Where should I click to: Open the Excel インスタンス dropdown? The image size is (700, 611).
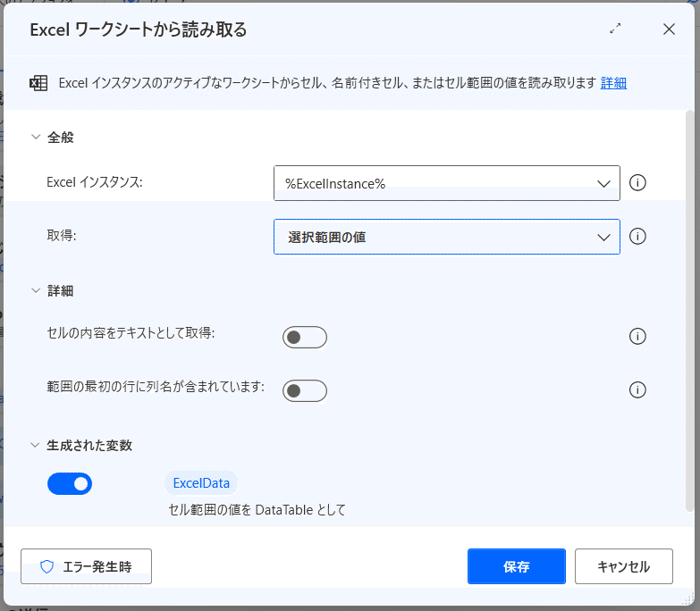446,183
